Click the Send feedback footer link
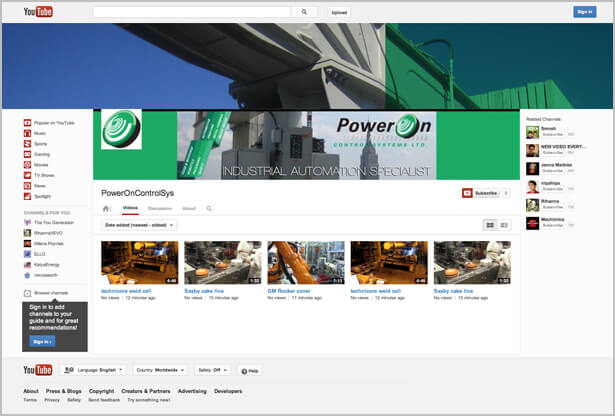Image resolution: width=615 pixels, height=416 pixels. 104,400
